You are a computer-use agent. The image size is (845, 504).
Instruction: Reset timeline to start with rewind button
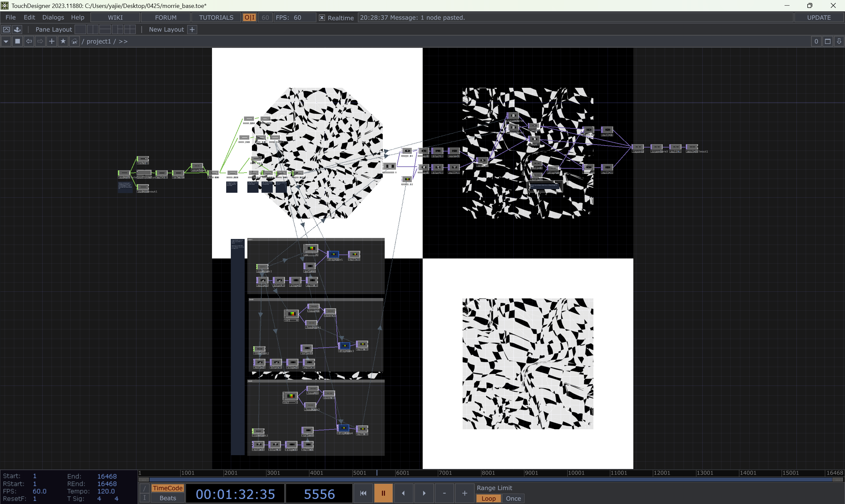coord(363,493)
